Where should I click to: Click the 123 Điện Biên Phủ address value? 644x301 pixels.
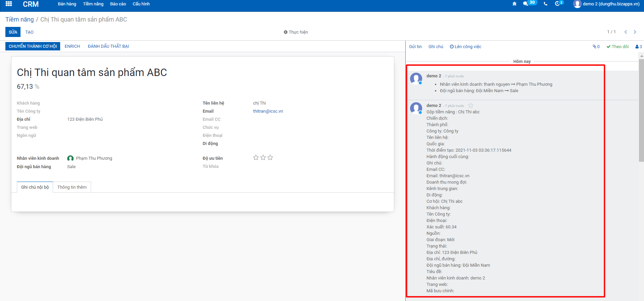tap(85, 119)
